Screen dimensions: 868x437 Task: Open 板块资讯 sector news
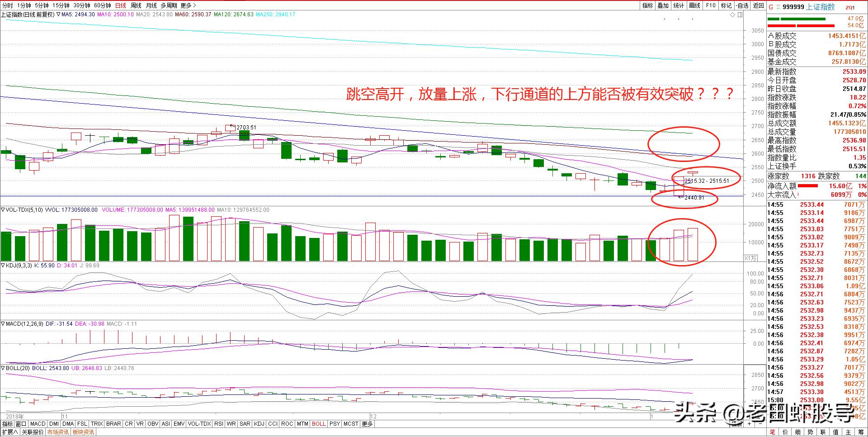tap(83, 432)
